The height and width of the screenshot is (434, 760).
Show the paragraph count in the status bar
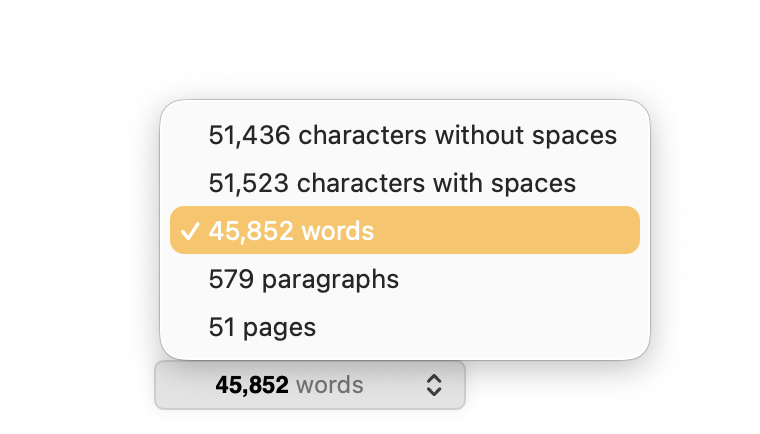405,279
